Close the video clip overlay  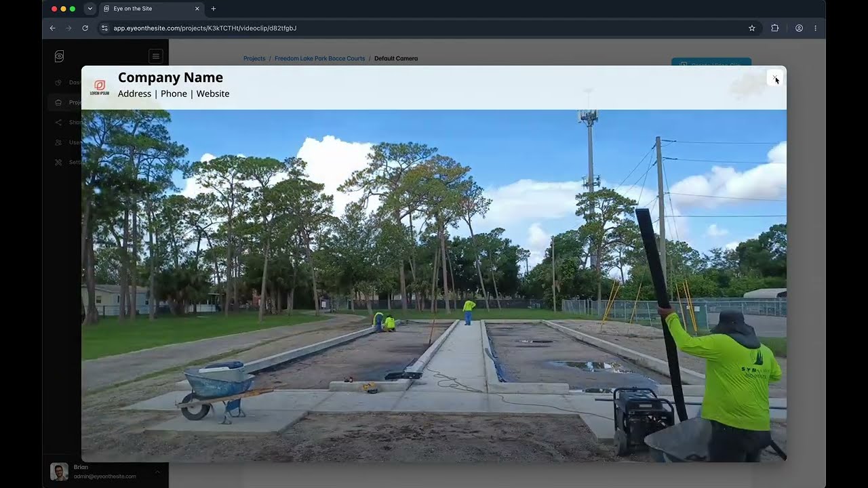[x=774, y=78]
